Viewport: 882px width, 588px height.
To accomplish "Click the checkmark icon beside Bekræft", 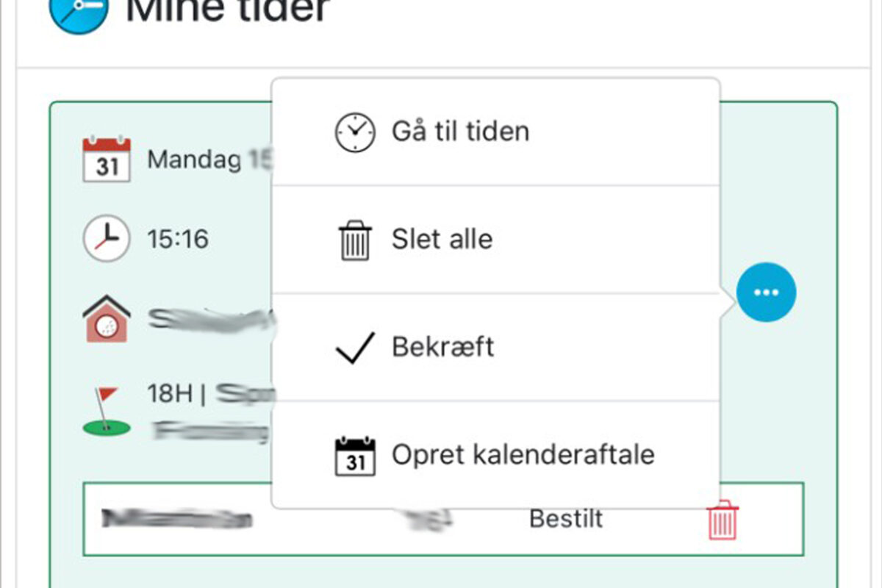I will click(354, 345).
